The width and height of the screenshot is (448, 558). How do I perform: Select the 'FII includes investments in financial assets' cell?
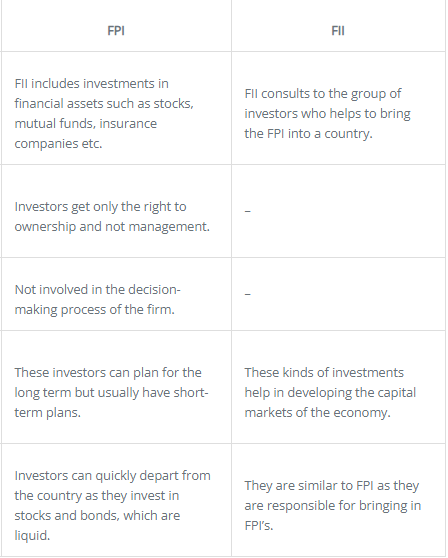[116, 108]
